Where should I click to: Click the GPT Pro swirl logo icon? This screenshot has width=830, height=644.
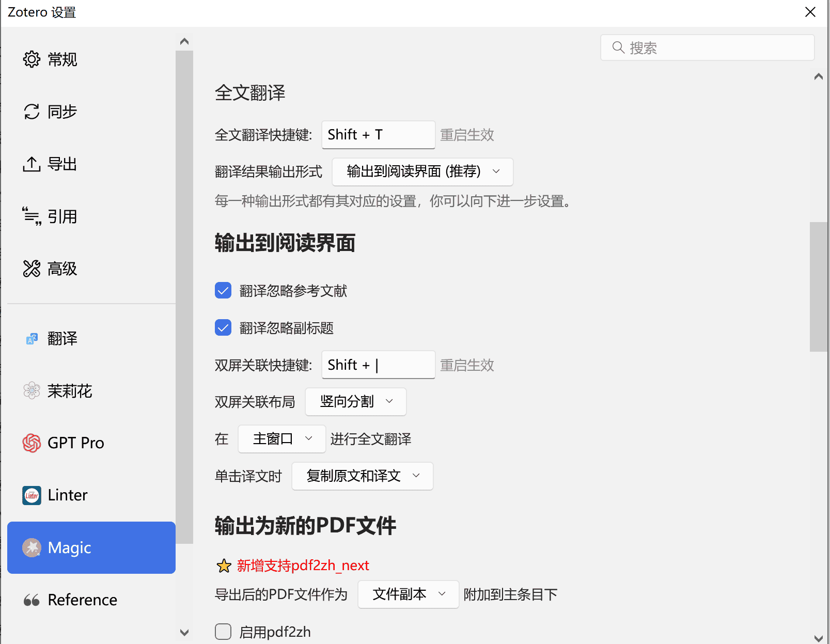point(32,443)
